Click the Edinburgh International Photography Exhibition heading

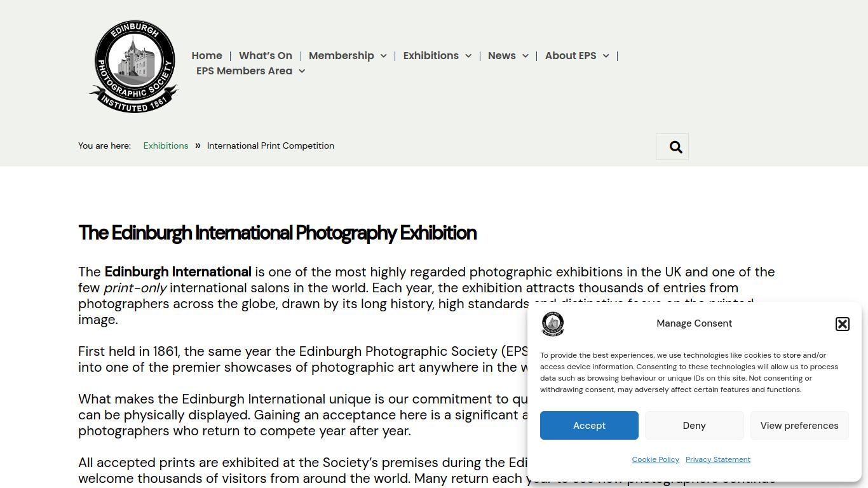click(278, 233)
